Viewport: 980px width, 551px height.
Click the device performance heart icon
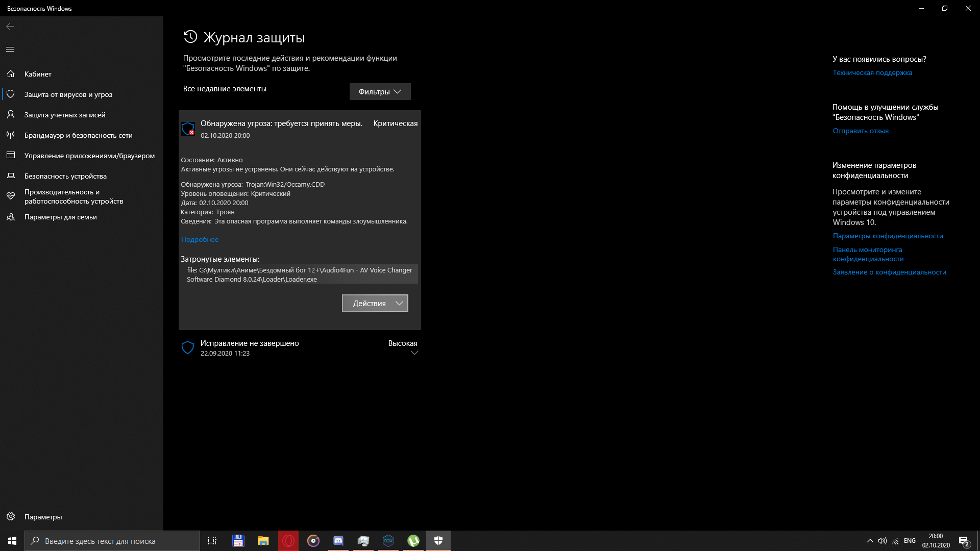(x=11, y=196)
